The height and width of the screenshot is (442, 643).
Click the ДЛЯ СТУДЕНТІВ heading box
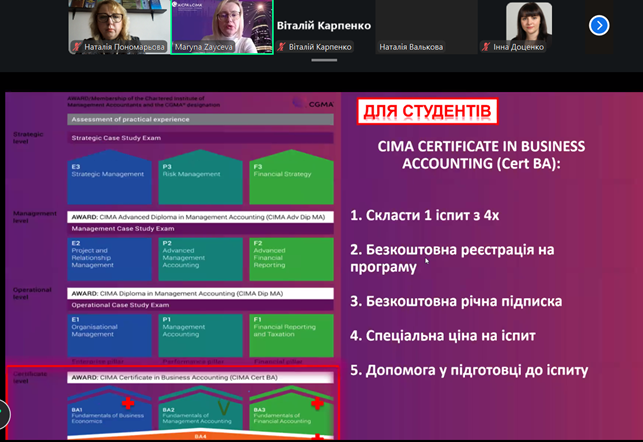[427, 110]
